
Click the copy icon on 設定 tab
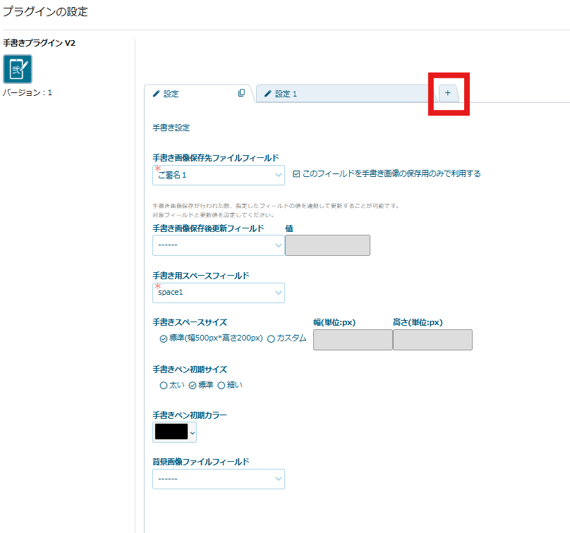[x=241, y=93]
